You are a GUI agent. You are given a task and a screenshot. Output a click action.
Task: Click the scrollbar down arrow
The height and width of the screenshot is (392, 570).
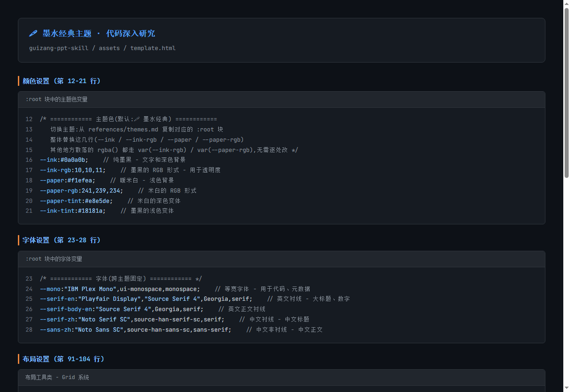tap(566, 388)
